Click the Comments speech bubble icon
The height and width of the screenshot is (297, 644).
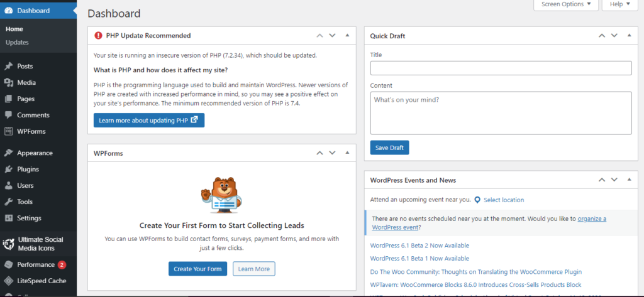point(8,116)
